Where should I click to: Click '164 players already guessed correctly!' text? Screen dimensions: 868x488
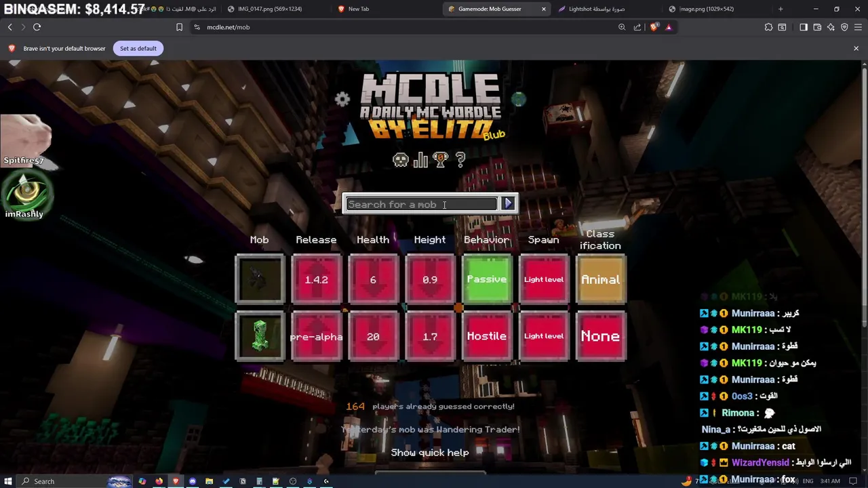[x=430, y=406]
